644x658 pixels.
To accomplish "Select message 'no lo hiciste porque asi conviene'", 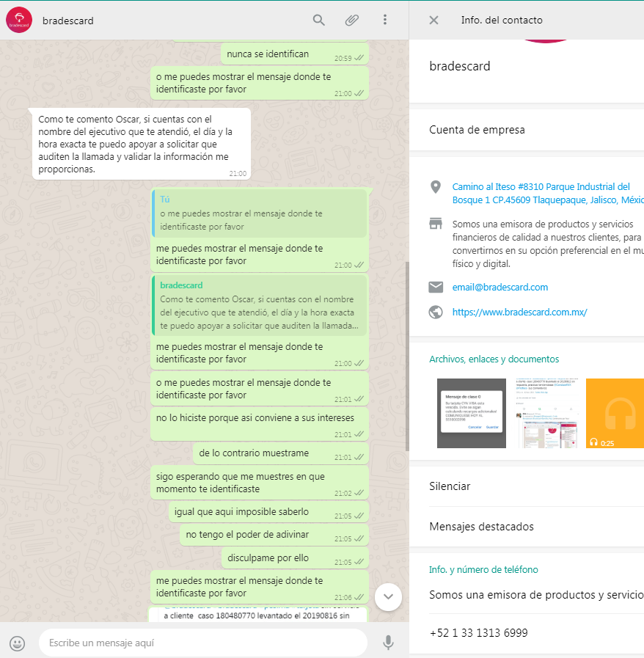I will point(259,424).
